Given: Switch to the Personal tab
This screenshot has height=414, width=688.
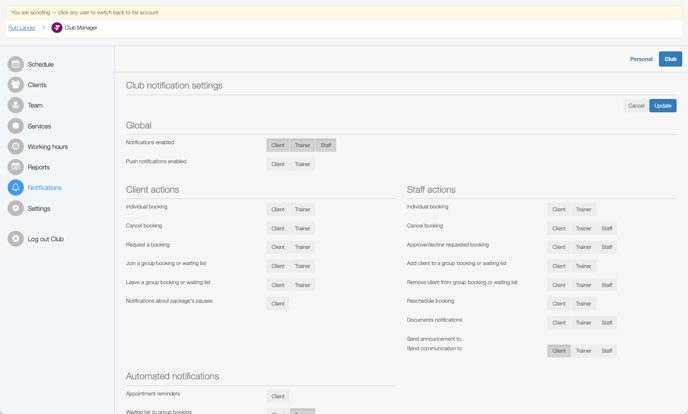Looking at the screenshot, I should tap(641, 59).
